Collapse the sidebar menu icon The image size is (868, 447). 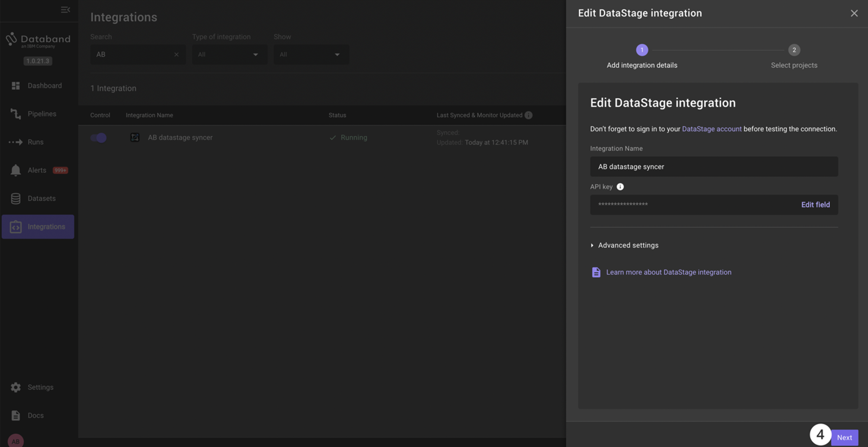click(65, 10)
